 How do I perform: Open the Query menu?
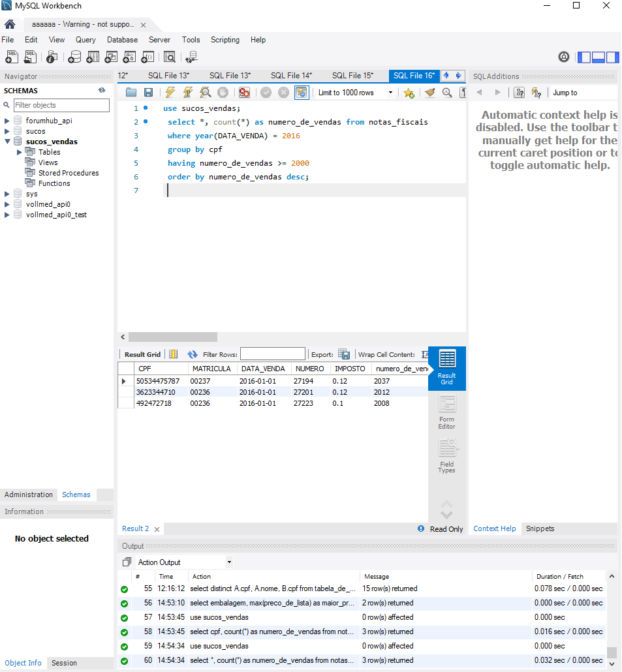(x=86, y=40)
